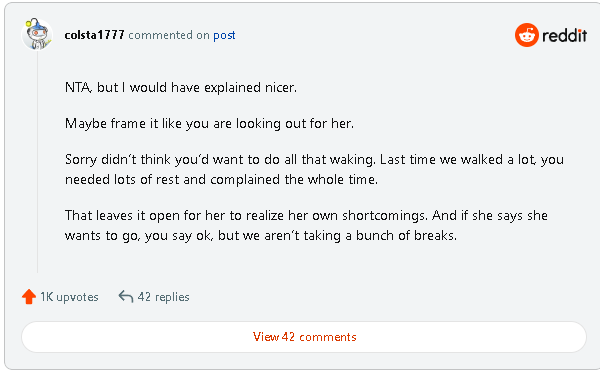Click the orange upvote arrow icon
Screen dimensions: 600x375
pyautogui.click(x=29, y=297)
